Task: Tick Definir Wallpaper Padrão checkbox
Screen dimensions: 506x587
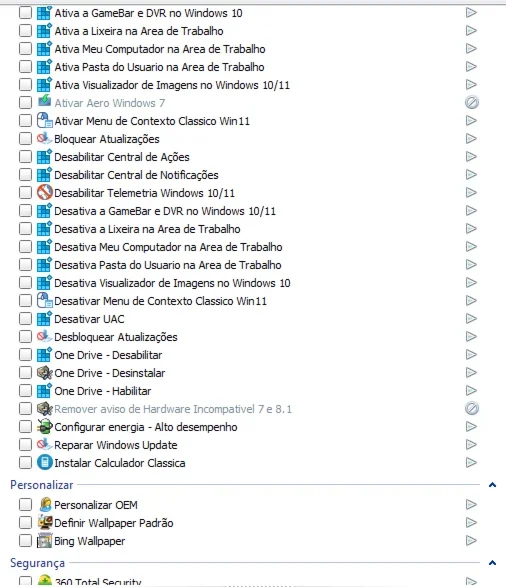Action: 25,523
